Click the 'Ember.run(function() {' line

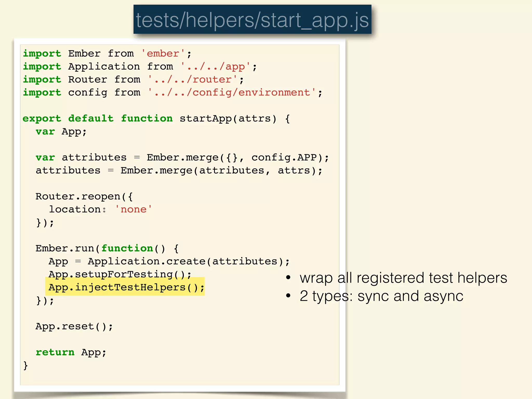pos(107,249)
